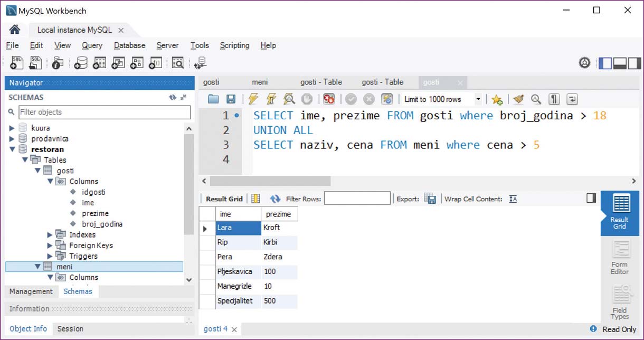Toggle the bottom output panel visibility
The image size is (644, 340).
(620, 63)
